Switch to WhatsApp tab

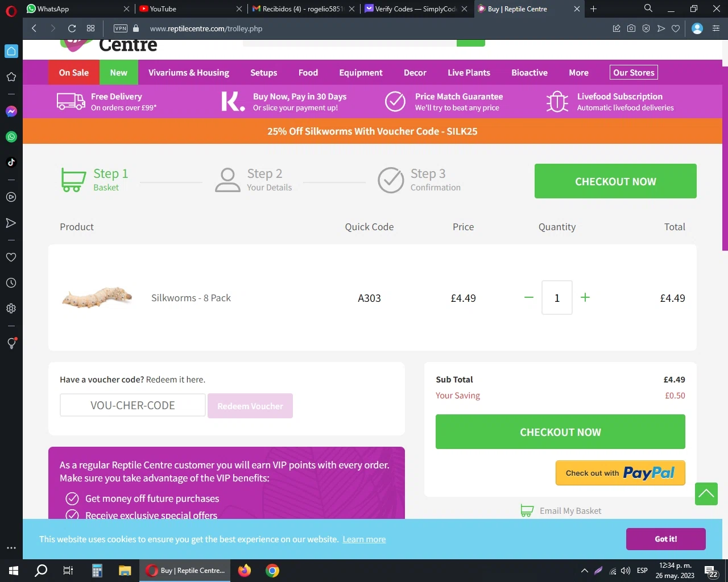point(79,9)
